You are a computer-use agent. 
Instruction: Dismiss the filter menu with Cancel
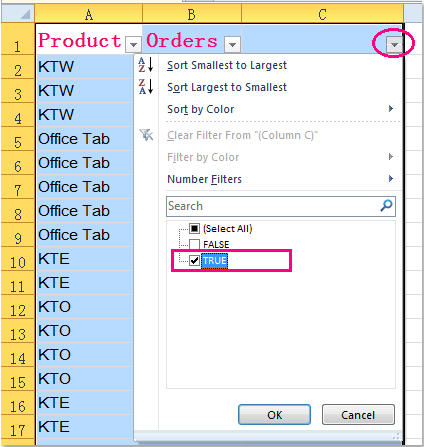coord(358,415)
